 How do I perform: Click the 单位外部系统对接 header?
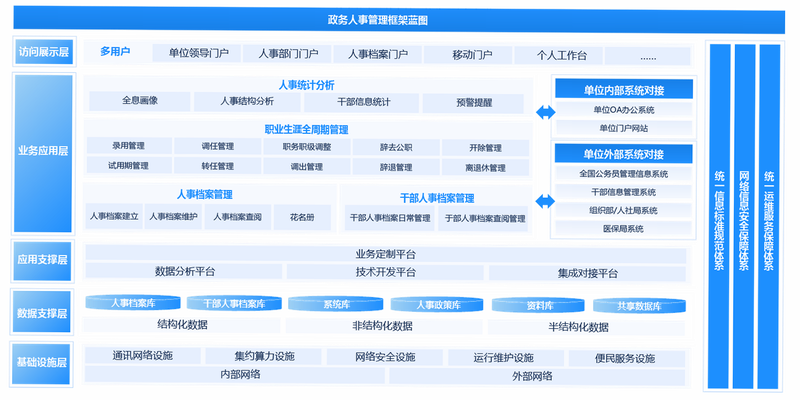click(623, 154)
